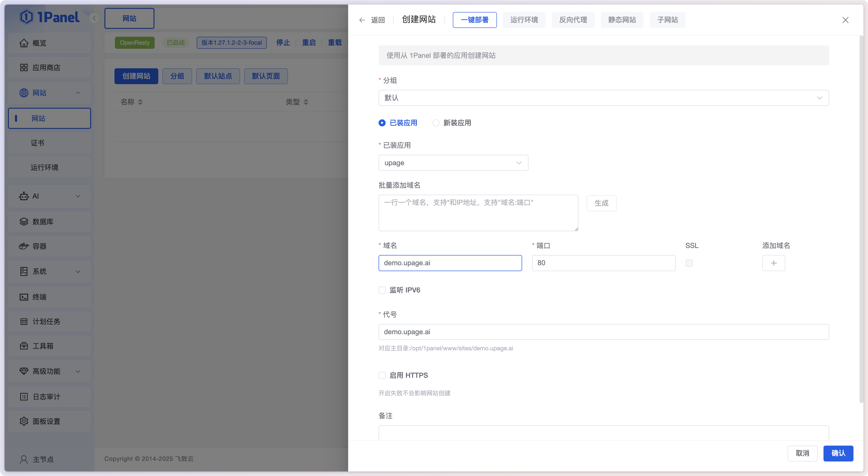The height and width of the screenshot is (476, 868).
Task: Open 终端 terminal icon in sidebar
Action: tap(24, 297)
